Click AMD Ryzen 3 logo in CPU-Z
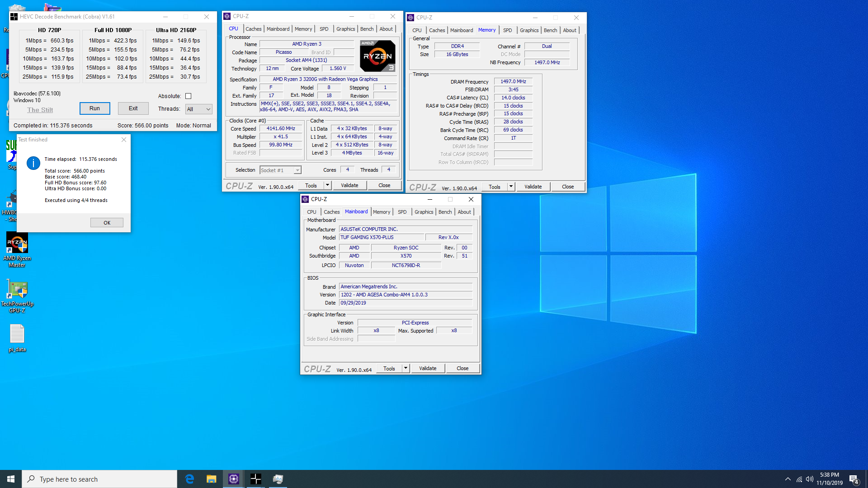This screenshot has height=488, width=868. pos(378,56)
